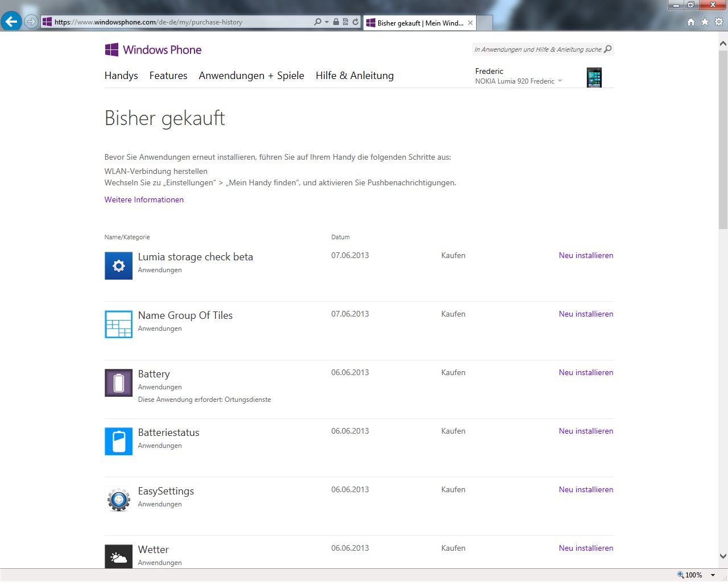This screenshot has width=728, height=582.
Task: Click the 'Name/Kategorie' column header
Action: pyautogui.click(x=127, y=237)
